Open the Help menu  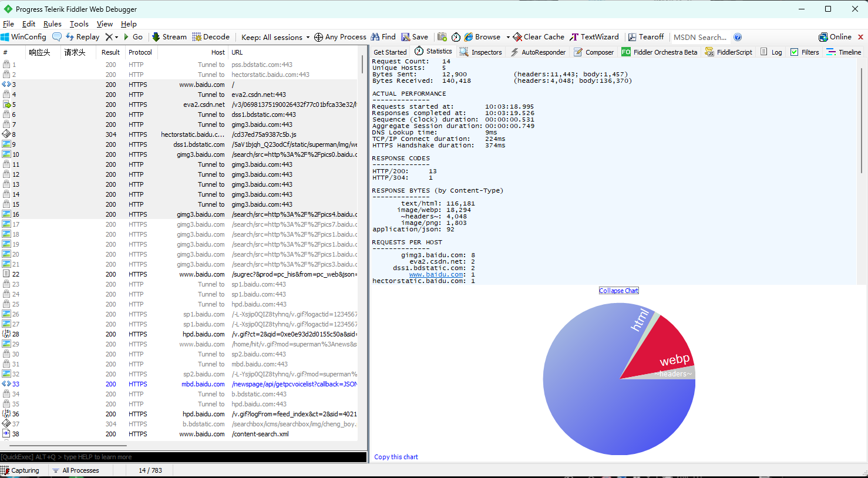click(x=129, y=24)
